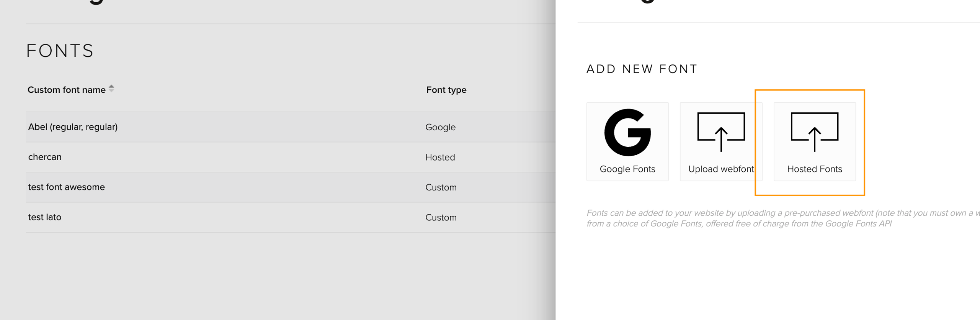Select the "test lato" font row
This screenshot has height=320, width=980.
(45, 217)
